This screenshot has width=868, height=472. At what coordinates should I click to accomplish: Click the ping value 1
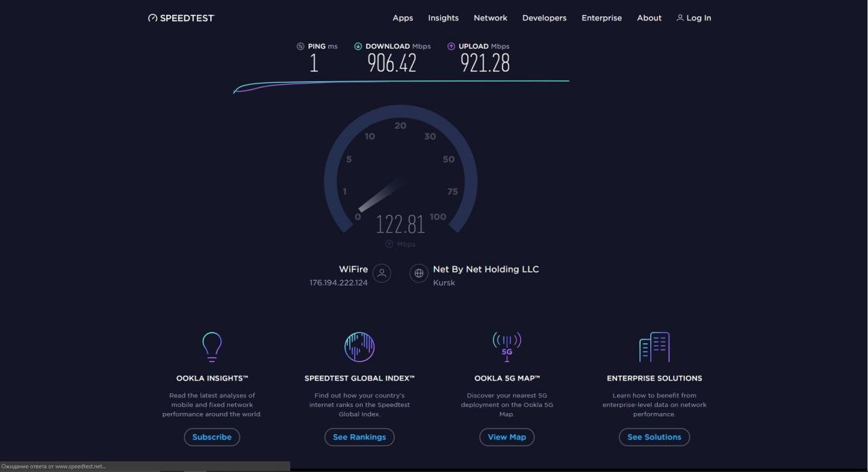coord(314,63)
